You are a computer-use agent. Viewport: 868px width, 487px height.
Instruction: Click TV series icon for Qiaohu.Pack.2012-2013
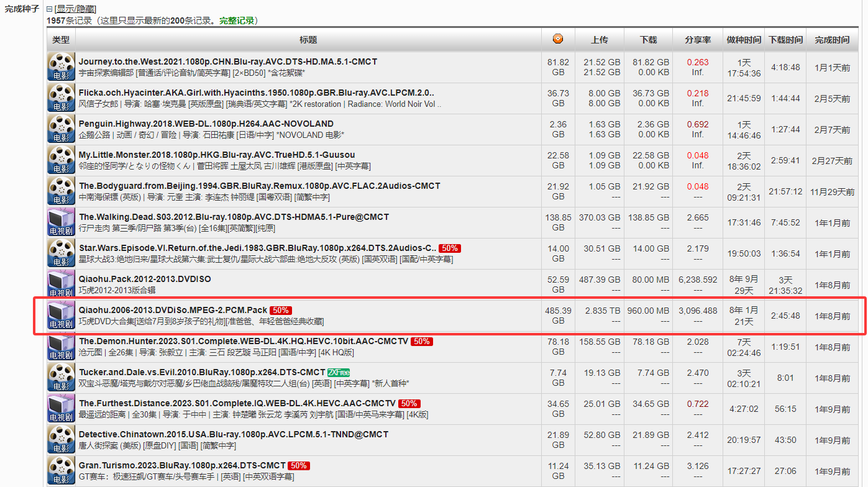click(x=61, y=284)
